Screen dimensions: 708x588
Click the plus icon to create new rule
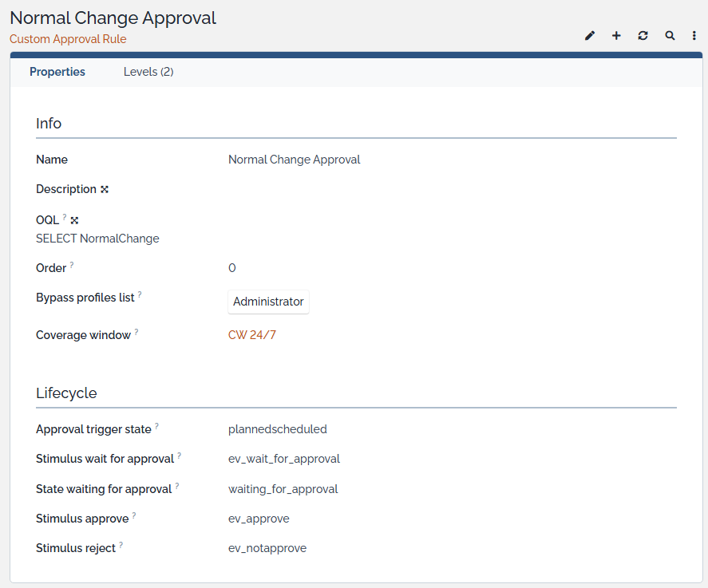[x=616, y=36]
